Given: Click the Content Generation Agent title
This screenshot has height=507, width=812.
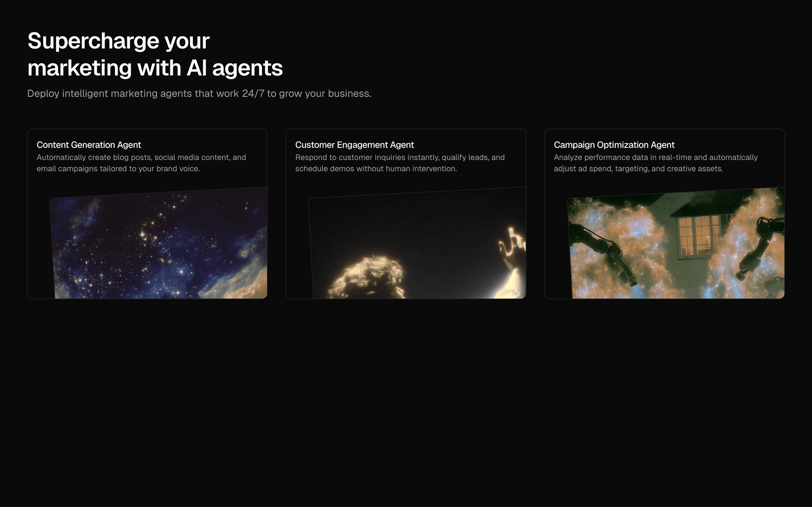Looking at the screenshot, I should tap(89, 145).
